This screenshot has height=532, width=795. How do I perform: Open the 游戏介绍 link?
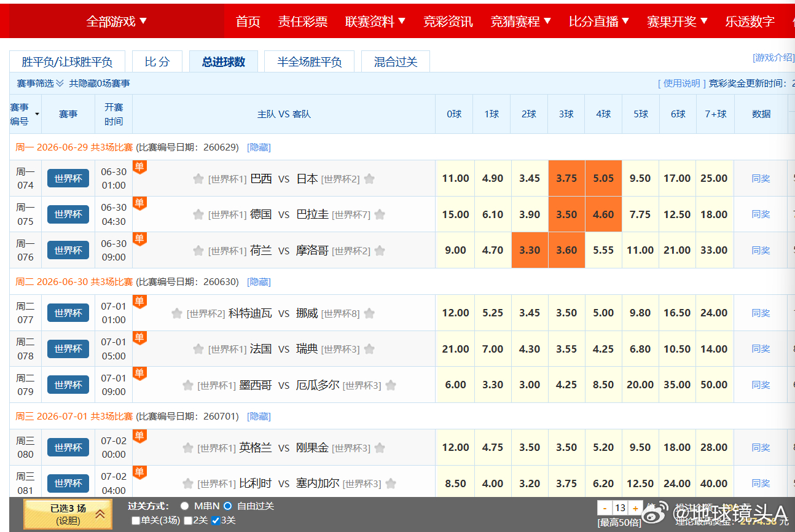click(x=773, y=58)
